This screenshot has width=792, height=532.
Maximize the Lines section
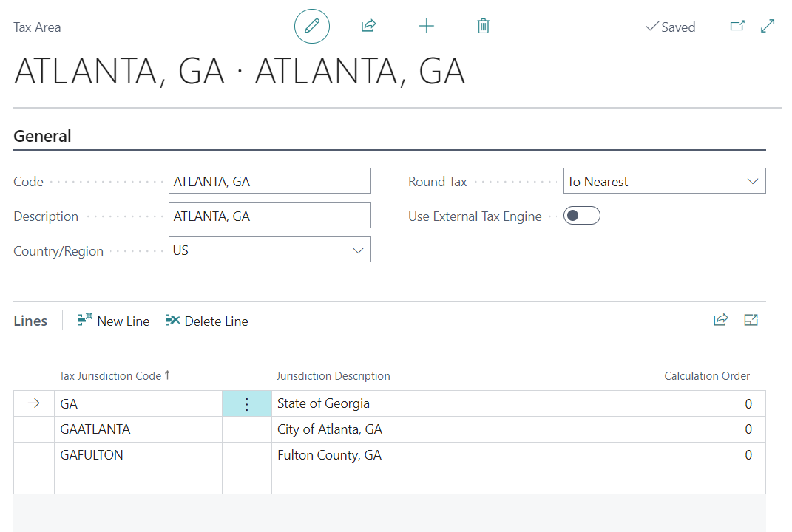click(x=751, y=320)
